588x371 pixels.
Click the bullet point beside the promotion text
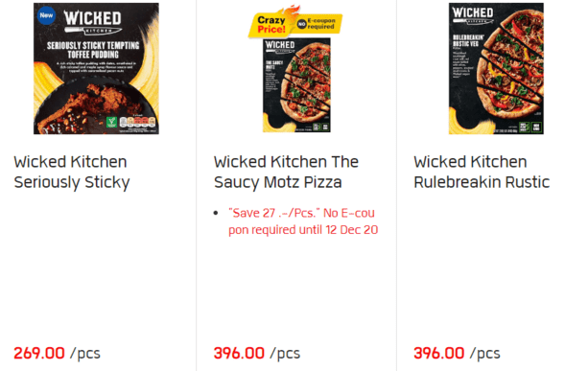click(216, 213)
